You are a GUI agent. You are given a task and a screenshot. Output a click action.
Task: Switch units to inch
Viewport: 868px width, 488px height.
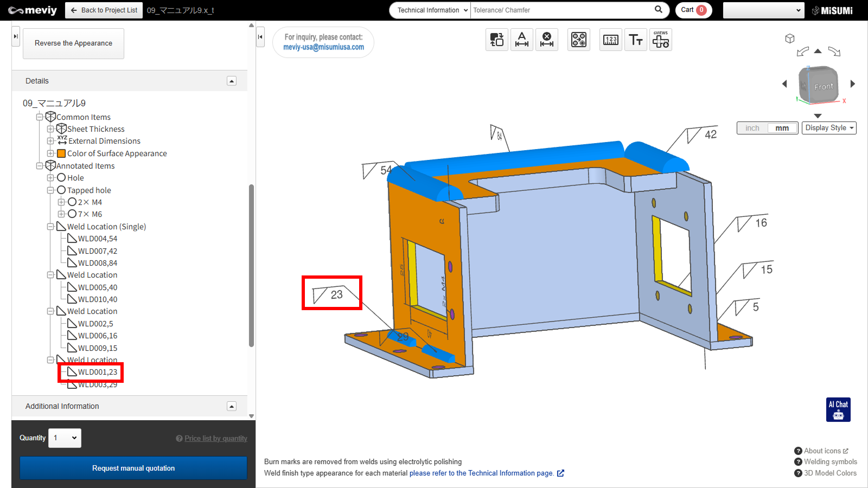(752, 128)
